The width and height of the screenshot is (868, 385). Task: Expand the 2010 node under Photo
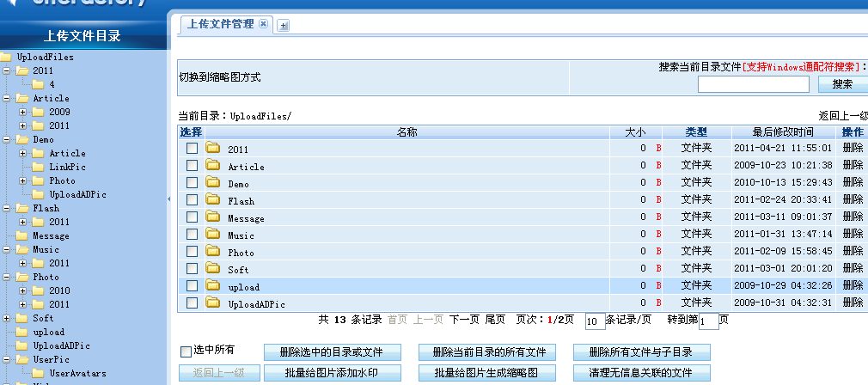click(x=22, y=290)
